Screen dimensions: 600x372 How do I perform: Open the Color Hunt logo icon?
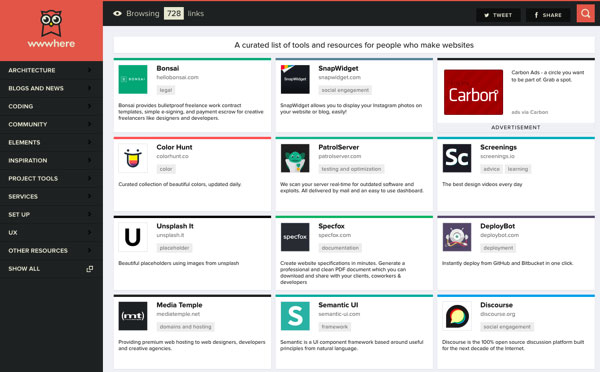[133, 158]
